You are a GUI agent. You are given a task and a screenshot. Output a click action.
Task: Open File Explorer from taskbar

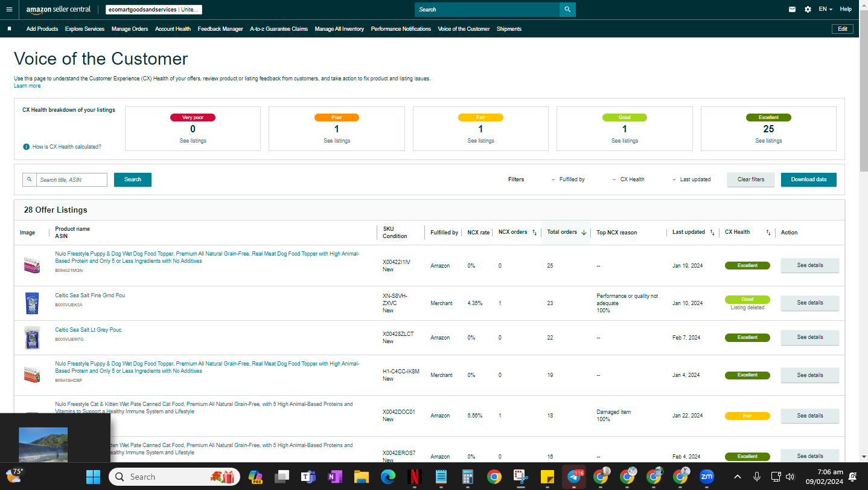pos(361,477)
